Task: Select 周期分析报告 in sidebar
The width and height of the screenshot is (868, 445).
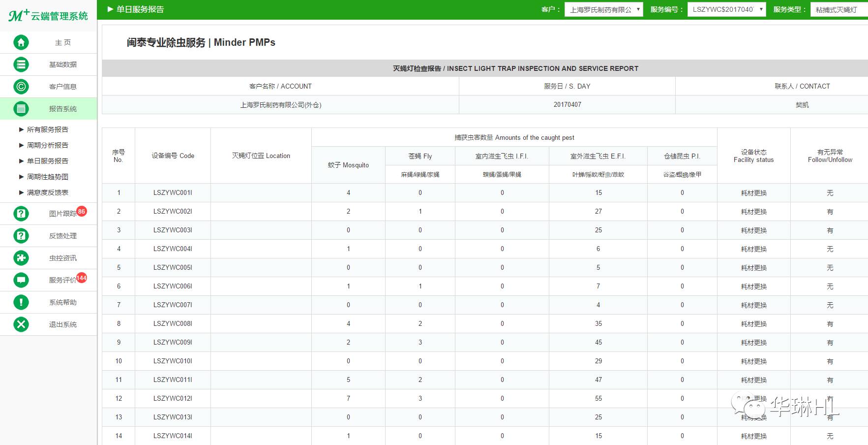Action: point(47,145)
